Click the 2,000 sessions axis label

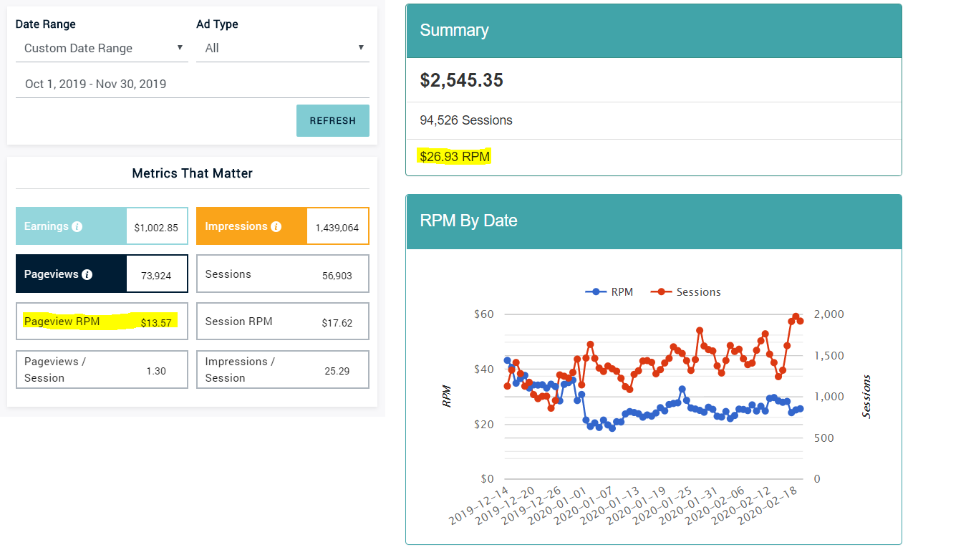pos(829,314)
